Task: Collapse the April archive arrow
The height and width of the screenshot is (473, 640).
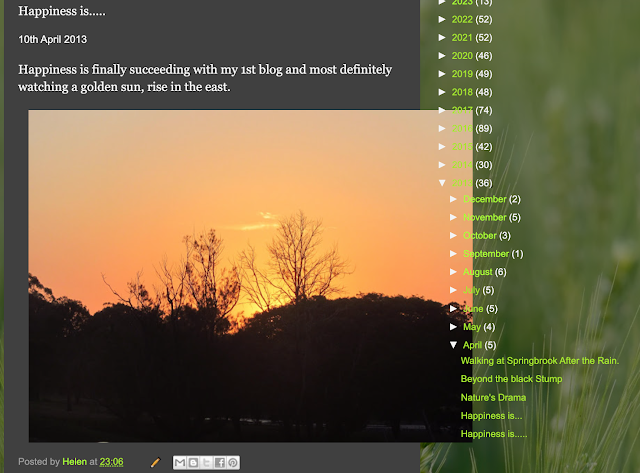Action: [x=453, y=345]
